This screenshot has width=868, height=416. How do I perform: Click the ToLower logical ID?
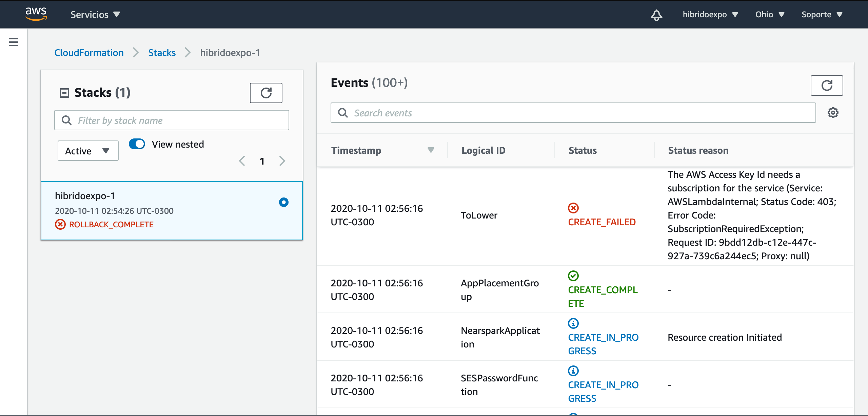click(x=479, y=215)
